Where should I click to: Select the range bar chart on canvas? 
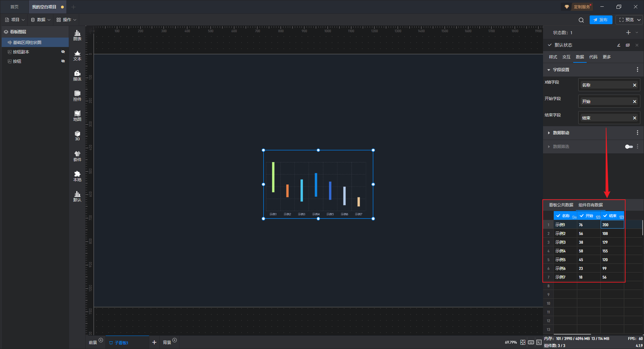(x=318, y=184)
